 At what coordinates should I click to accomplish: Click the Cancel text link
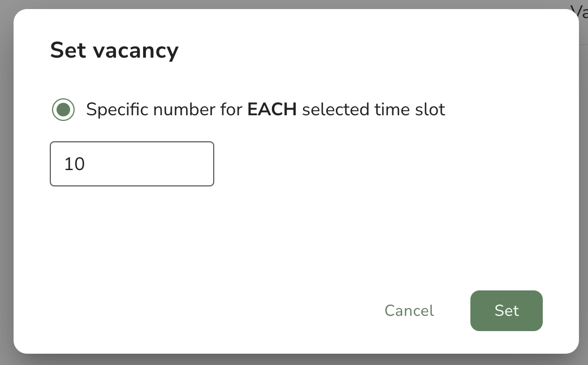409,311
